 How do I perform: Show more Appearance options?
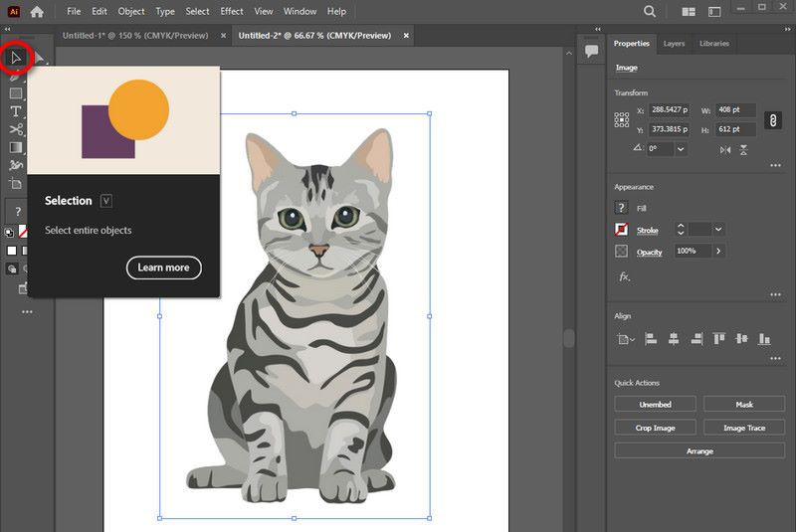(x=775, y=294)
